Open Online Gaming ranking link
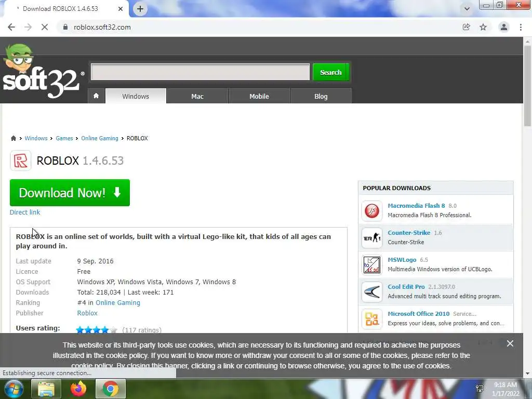Screen dimensions: 532x399 click(x=118, y=303)
